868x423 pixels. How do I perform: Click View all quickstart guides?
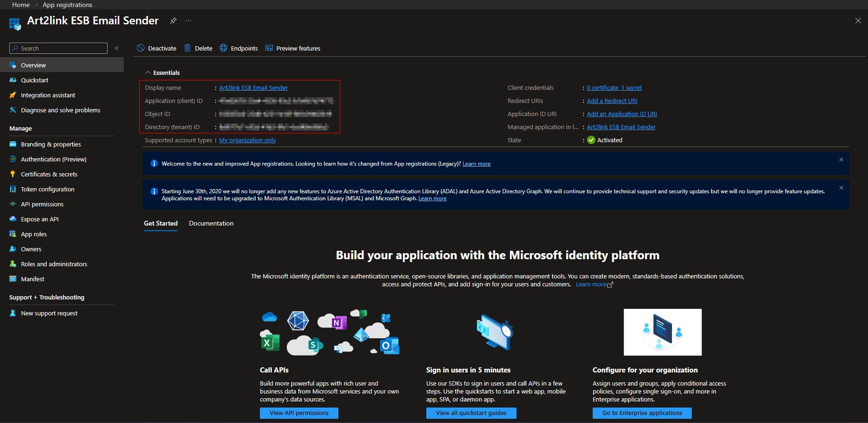pyautogui.click(x=471, y=413)
